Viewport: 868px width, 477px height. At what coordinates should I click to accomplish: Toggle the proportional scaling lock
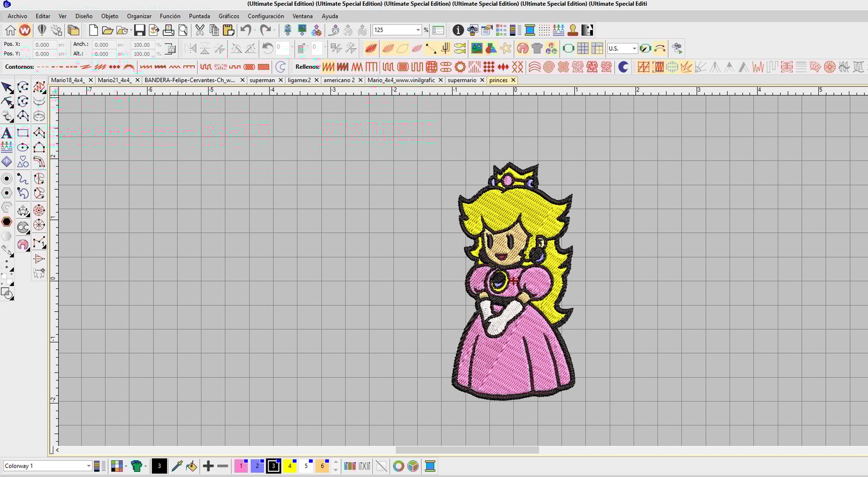tap(170, 49)
